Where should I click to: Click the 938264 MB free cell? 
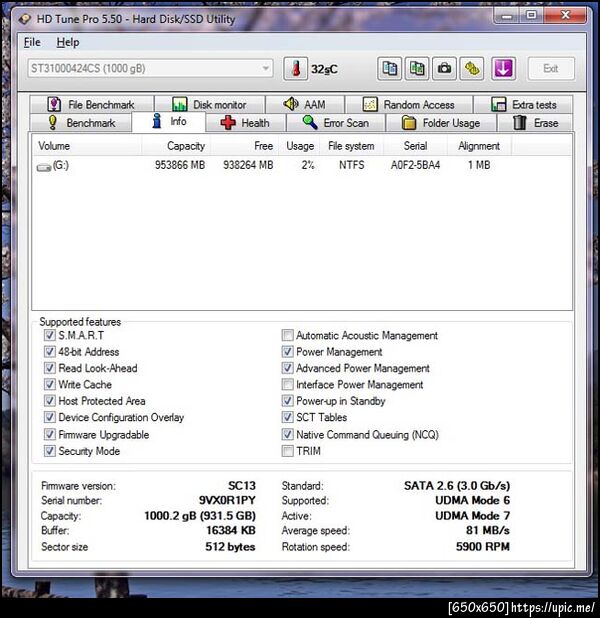click(248, 165)
